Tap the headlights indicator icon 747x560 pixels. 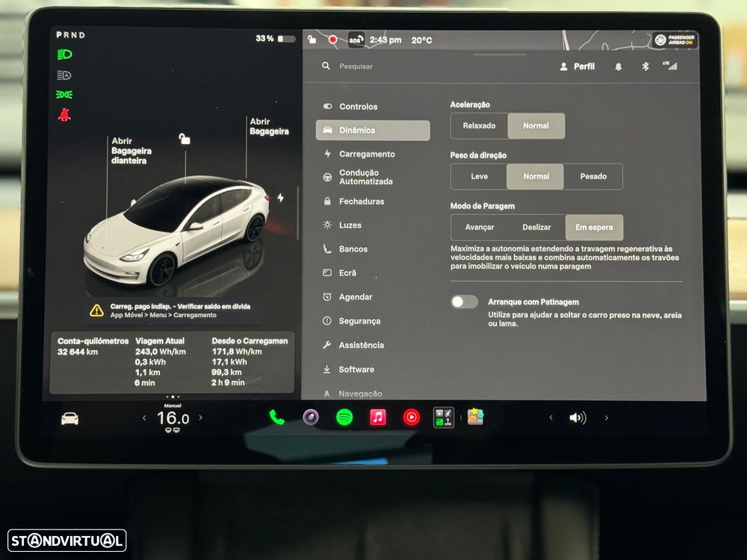(64, 55)
